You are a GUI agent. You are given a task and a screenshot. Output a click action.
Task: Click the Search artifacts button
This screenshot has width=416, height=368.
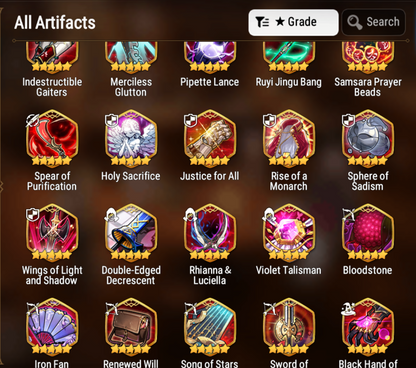click(374, 22)
